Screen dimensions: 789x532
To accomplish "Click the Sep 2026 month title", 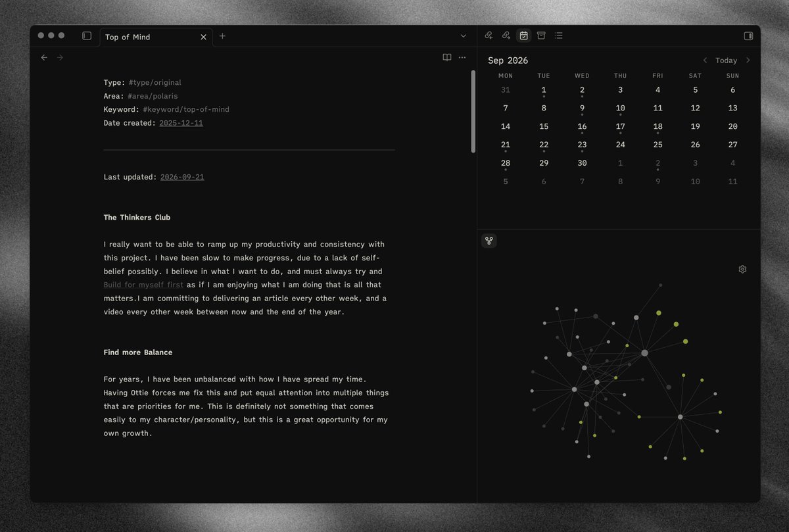I will click(x=508, y=60).
